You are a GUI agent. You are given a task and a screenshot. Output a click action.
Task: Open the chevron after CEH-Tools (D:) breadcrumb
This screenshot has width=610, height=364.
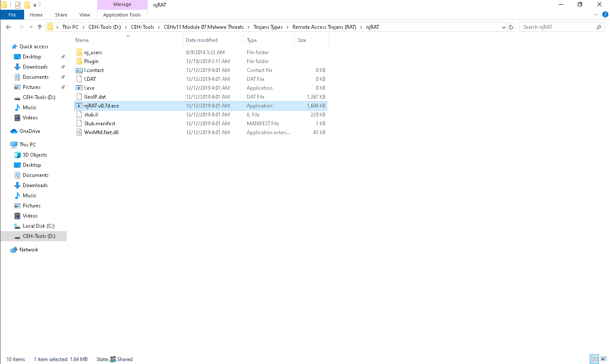tap(126, 27)
